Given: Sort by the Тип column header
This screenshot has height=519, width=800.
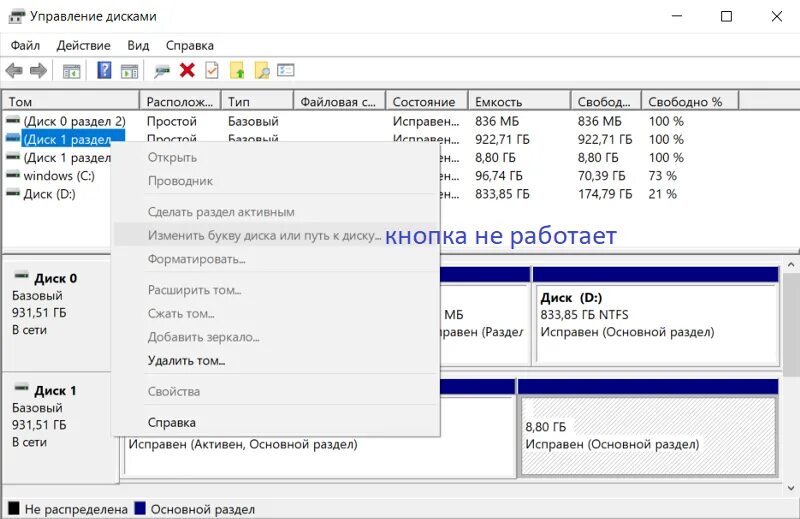Looking at the screenshot, I should [257, 102].
